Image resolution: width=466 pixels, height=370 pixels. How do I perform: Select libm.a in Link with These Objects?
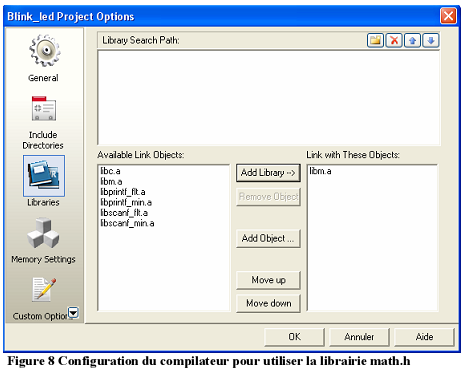click(320, 171)
